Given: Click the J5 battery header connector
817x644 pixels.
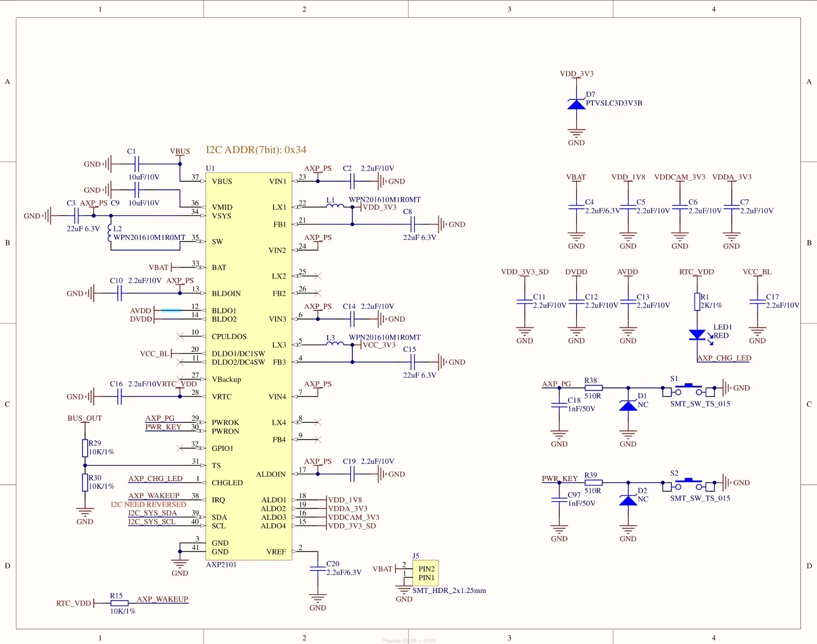Looking at the screenshot, I should click(425, 573).
